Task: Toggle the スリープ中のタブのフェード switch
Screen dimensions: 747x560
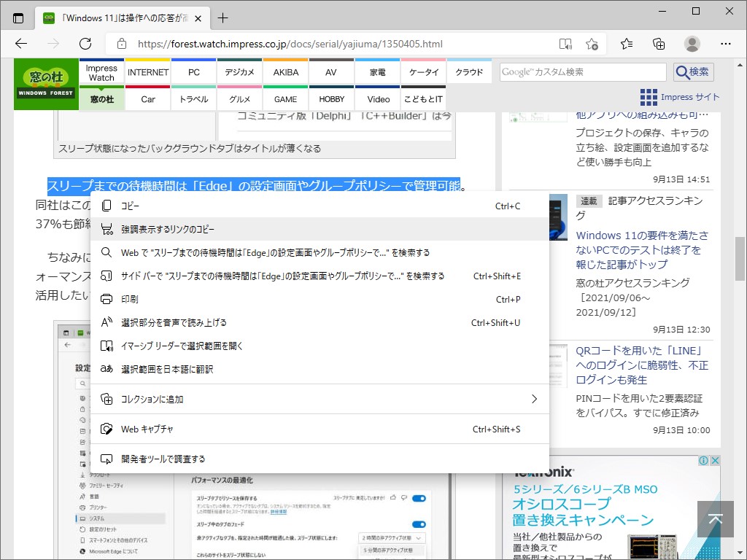Action: 420,524
